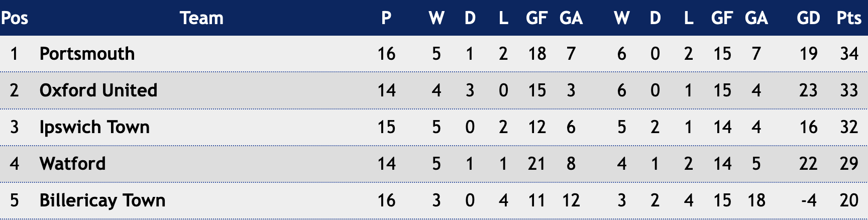Click Watford's home goals for value 21

536,164
